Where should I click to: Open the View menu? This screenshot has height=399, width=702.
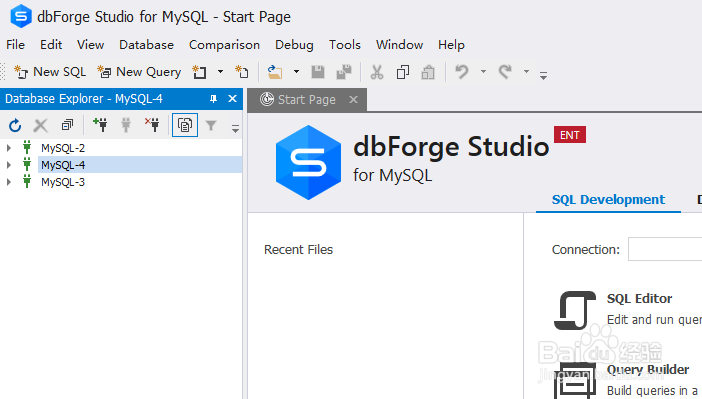click(90, 45)
